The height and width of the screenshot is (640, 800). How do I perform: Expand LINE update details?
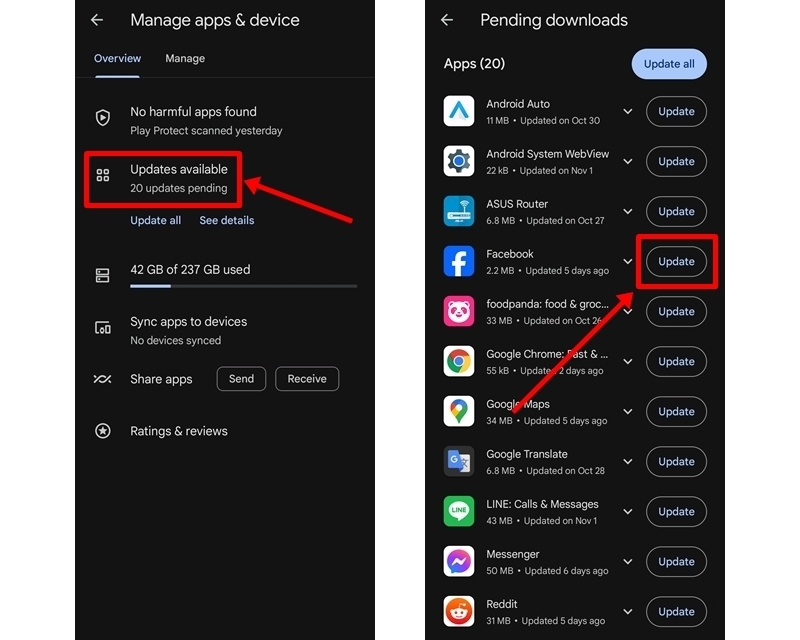coord(628,511)
